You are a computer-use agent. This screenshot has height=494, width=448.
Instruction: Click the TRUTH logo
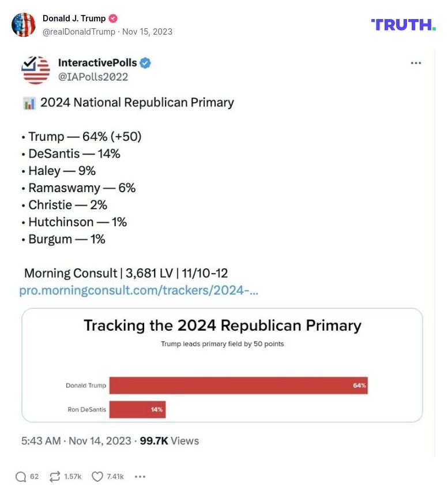click(x=402, y=24)
